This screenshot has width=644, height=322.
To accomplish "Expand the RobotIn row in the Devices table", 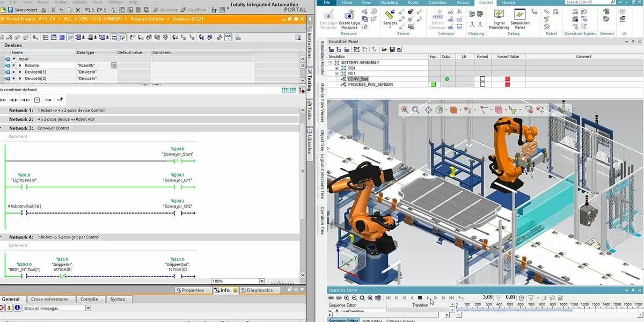I will coord(20,65).
